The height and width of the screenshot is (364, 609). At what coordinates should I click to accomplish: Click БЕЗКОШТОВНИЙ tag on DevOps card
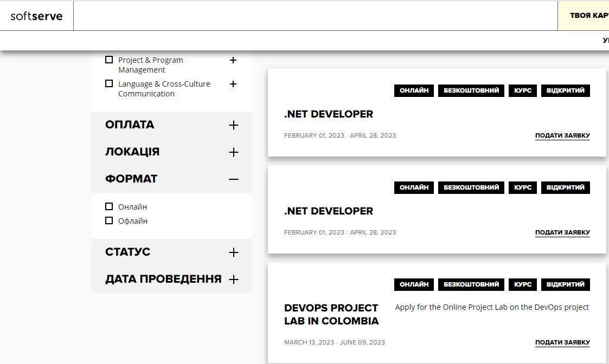point(471,284)
